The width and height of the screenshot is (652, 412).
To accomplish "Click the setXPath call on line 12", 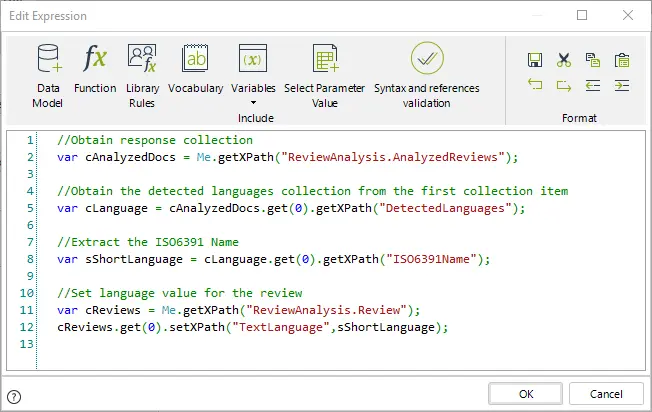I will (197, 327).
